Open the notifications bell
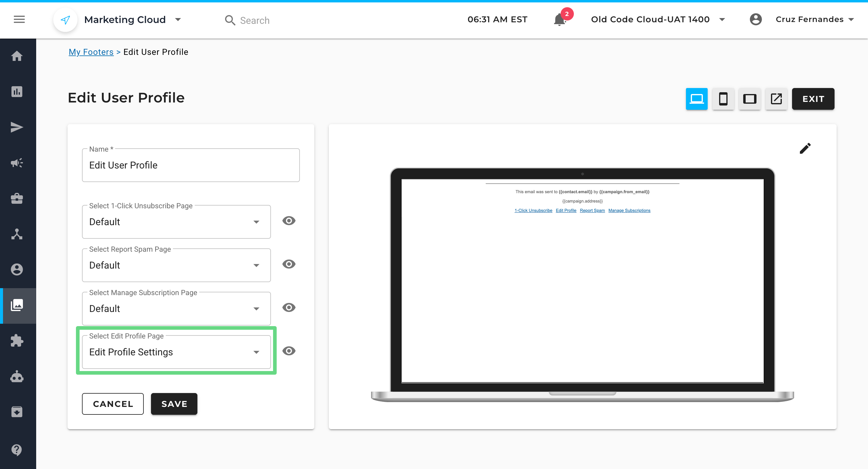Screen dimensions: 868x469 coord(559,19)
